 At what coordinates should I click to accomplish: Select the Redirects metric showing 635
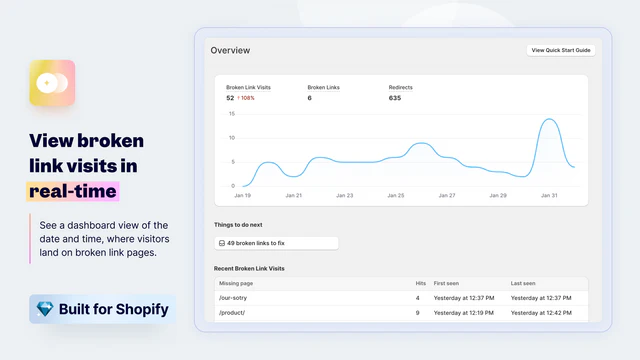click(x=400, y=93)
